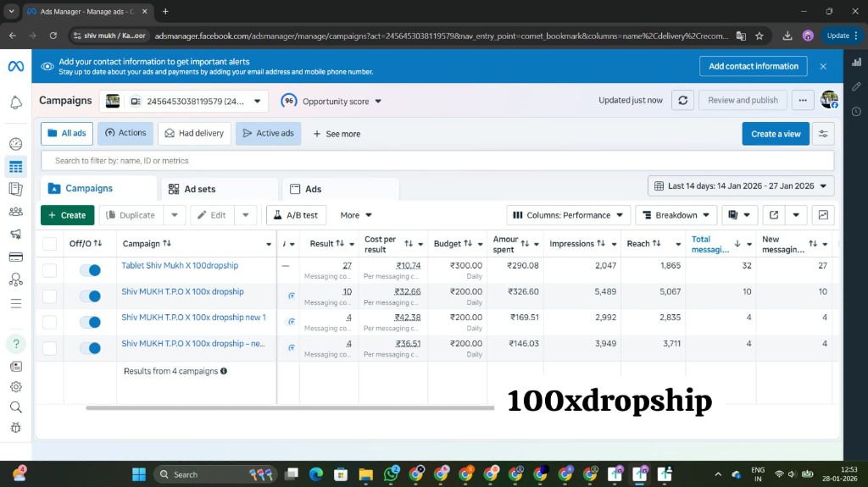Select the Had delivery filter
Screen dimensions: 868x487
194,133
